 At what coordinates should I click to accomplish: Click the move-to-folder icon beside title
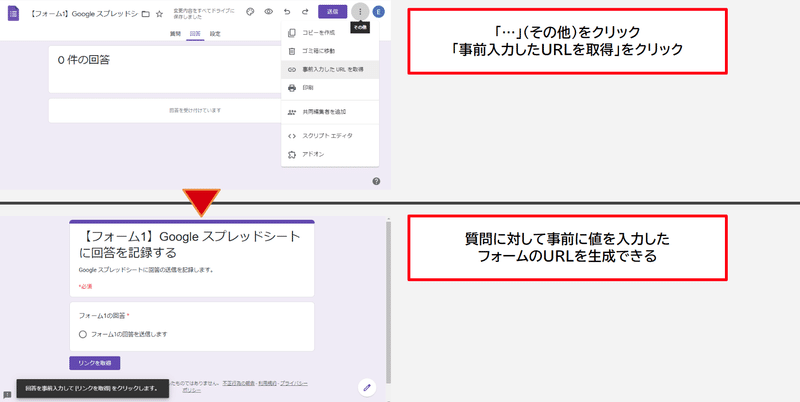click(x=145, y=14)
